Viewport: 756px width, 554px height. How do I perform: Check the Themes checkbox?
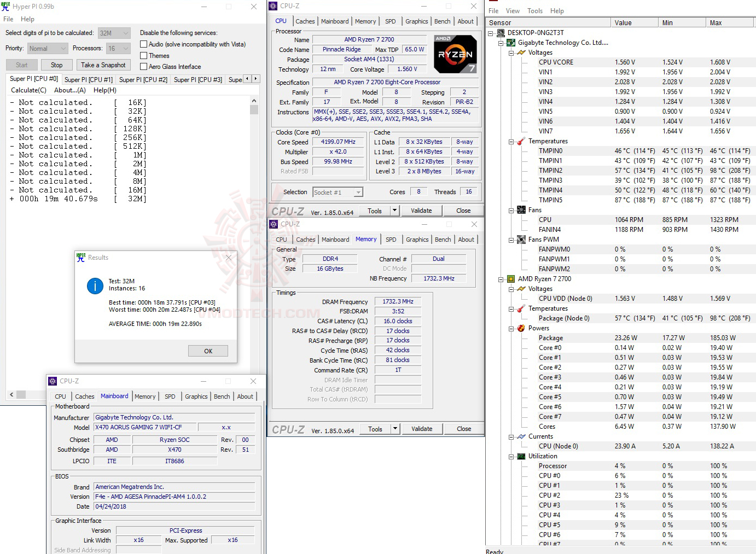click(142, 55)
